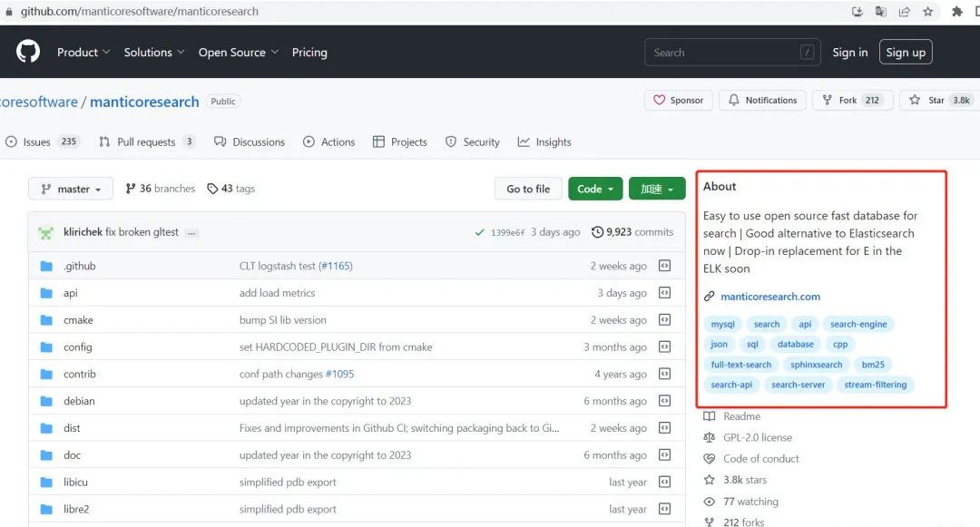Open browse-history icon for config row
Viewport: 980px width, 527px height.
click(x=665, y=346)
